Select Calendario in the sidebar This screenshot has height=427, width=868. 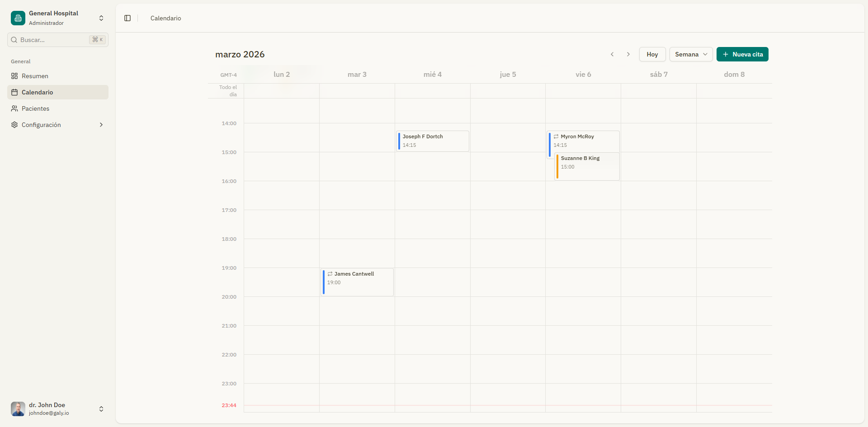(38, 92)
